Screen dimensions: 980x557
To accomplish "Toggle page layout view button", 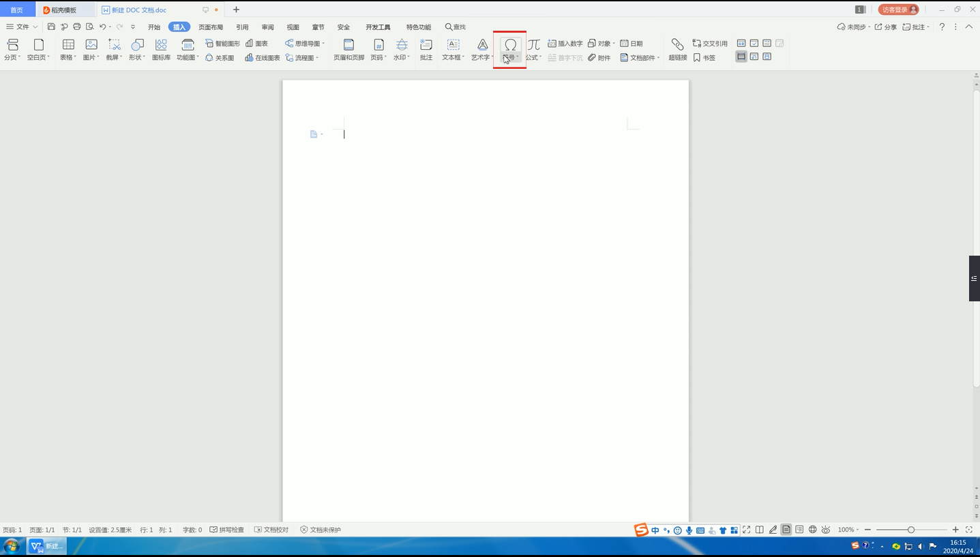I will point(786,530).
